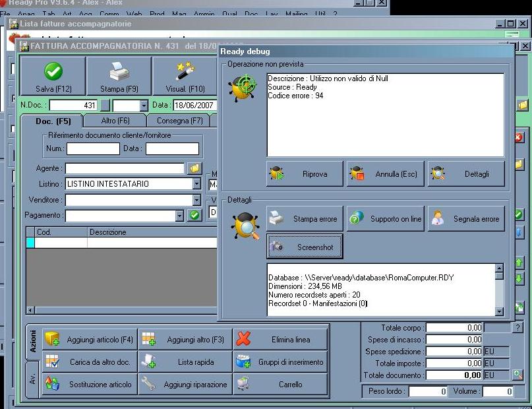Screen dimensions: 532x409
Task: Click the Peso lordo field
Action: point(427,391)
